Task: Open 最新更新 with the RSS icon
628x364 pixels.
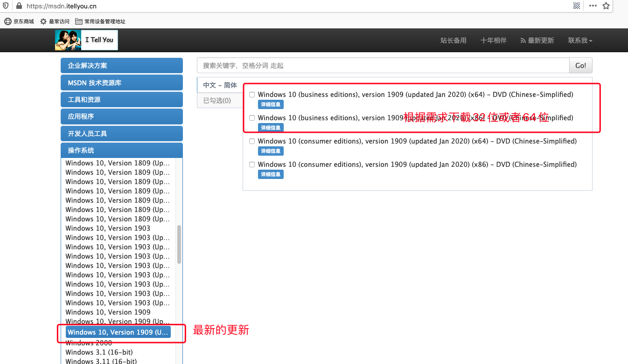Action: 537,41
